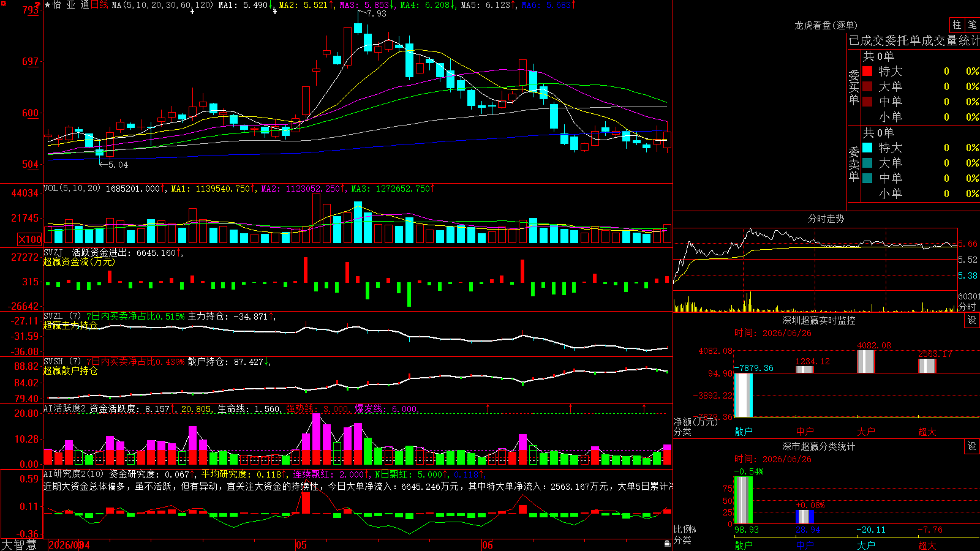The height and width of the screenshot is (551, 980).
Task: Click the SVSH indicator name
Action: click(53, 362)
